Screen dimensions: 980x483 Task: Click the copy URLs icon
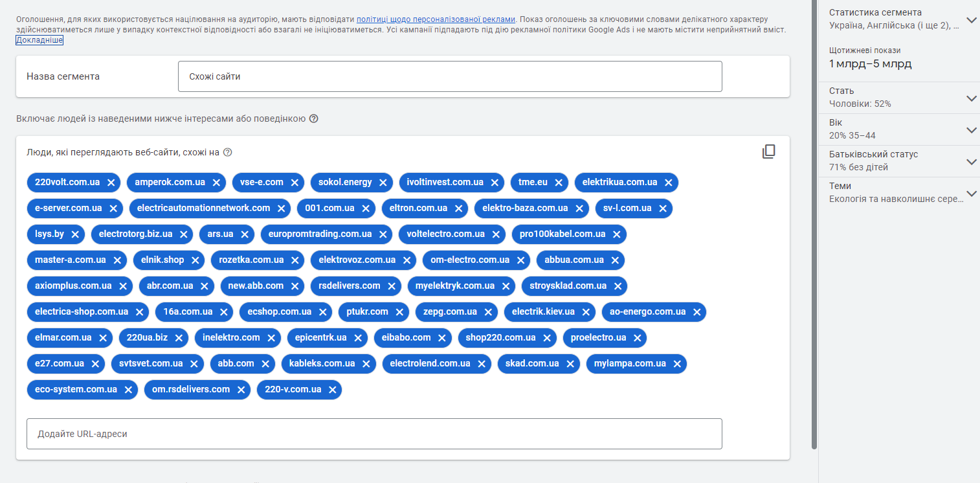click(x=768, y=152)
